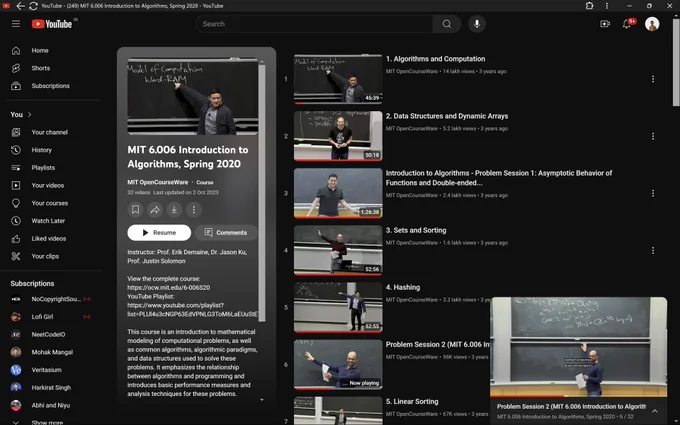Start voice search with microphone icon
Screen dimensions: 680x425
coord(477,24)
